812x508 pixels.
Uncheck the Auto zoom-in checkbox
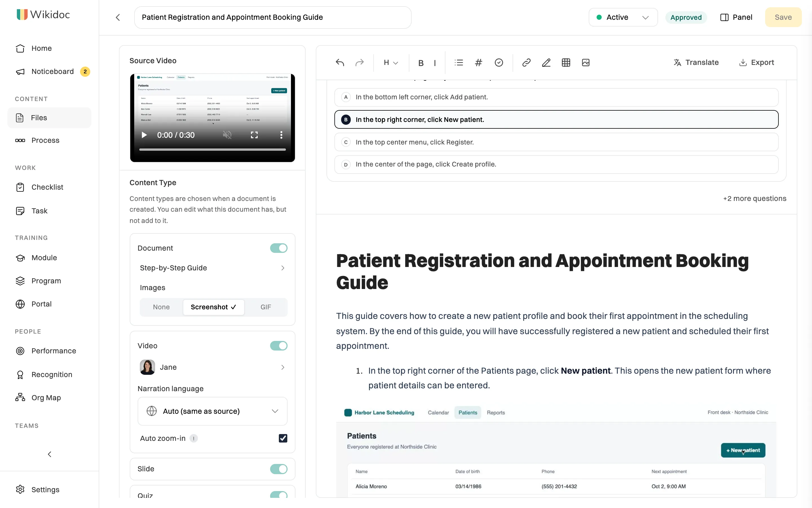click(283, 438)
